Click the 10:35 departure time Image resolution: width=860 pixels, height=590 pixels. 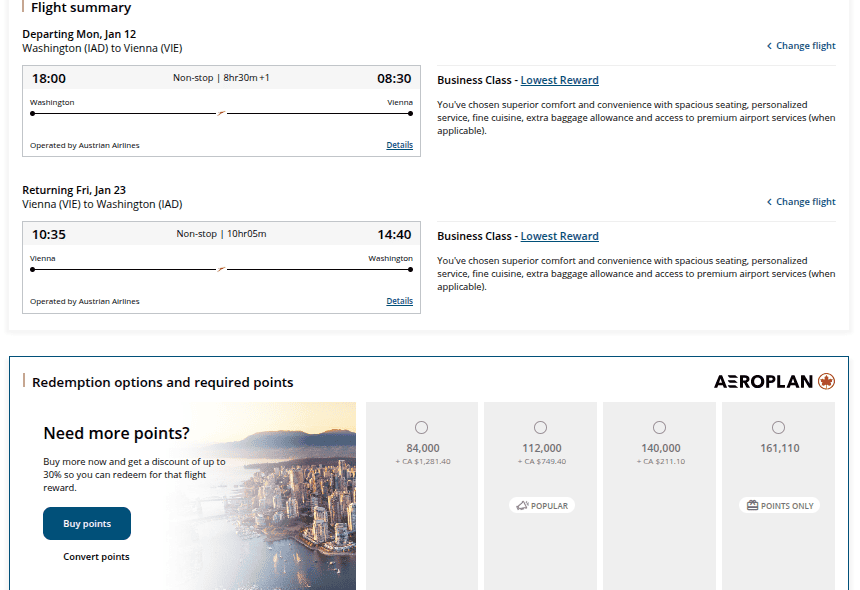(49, 235)
